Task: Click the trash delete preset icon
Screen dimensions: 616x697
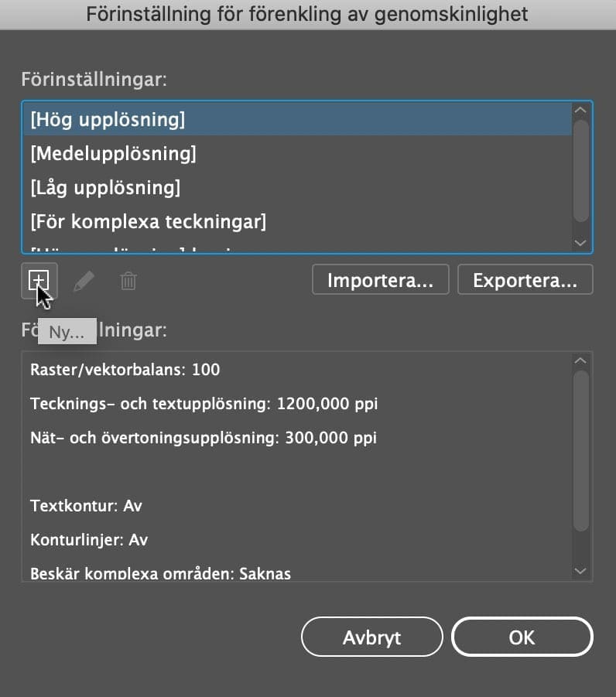Action: tap(128, 281)
